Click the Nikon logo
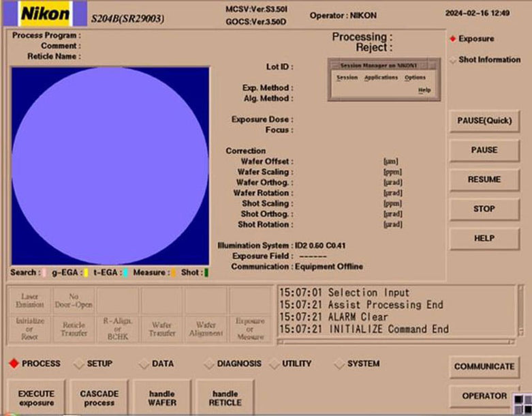This screenshot has width=532, height=416. [45, 14]
